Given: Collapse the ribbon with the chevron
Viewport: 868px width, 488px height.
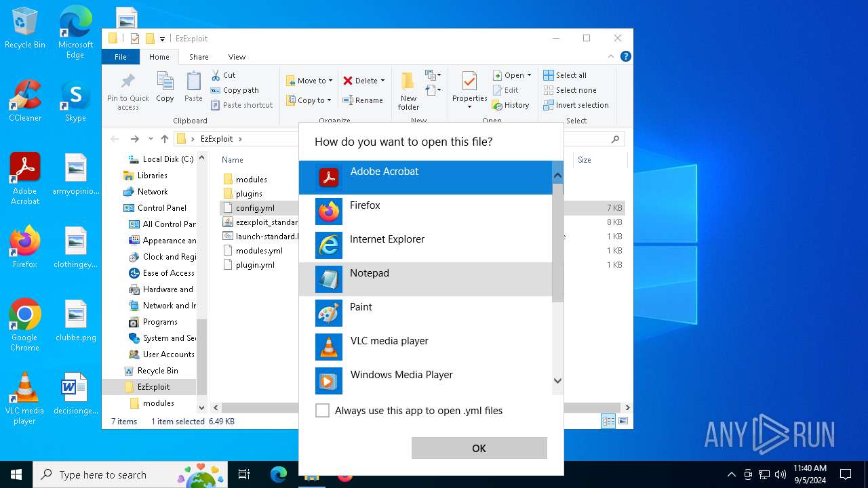Looking at the screenshot, I should point(611,57).
